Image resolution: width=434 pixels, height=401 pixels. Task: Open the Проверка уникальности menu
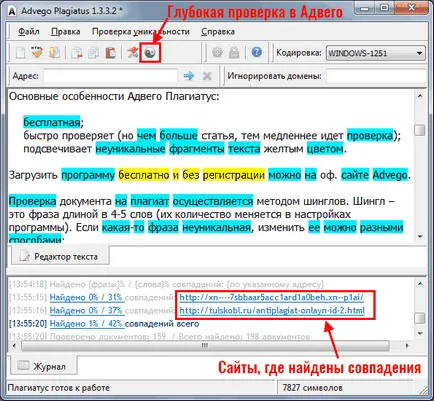tap(141, 32)
